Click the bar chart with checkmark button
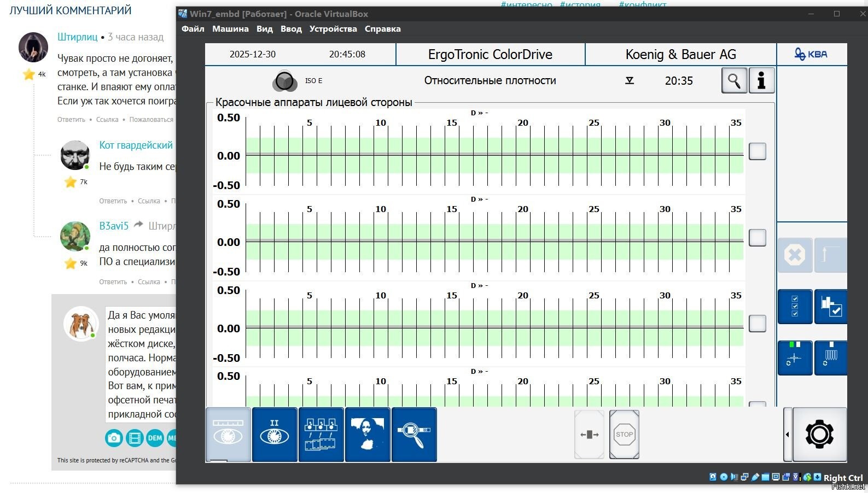Image resolution: width=868 pixels, height=493 pixels. pyautogui.click(x=830, y=307)
